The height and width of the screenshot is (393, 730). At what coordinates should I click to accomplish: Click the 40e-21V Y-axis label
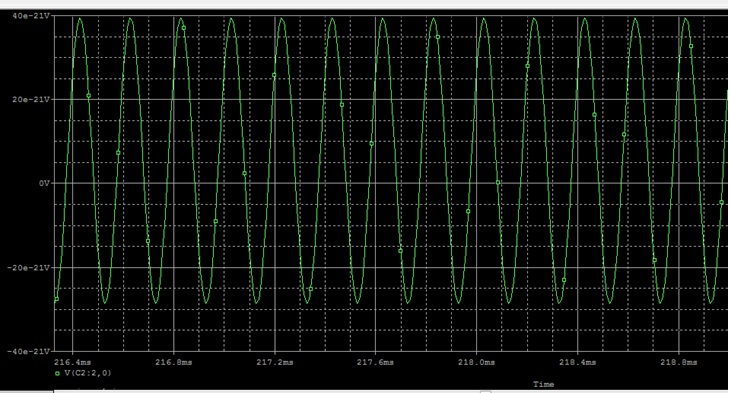point(31,16)
